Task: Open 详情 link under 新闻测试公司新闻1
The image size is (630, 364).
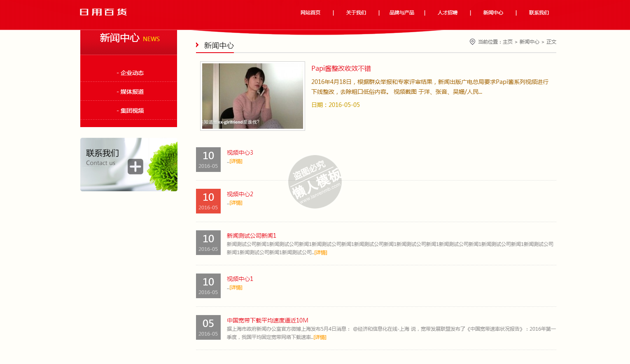Action: (321, 253)
